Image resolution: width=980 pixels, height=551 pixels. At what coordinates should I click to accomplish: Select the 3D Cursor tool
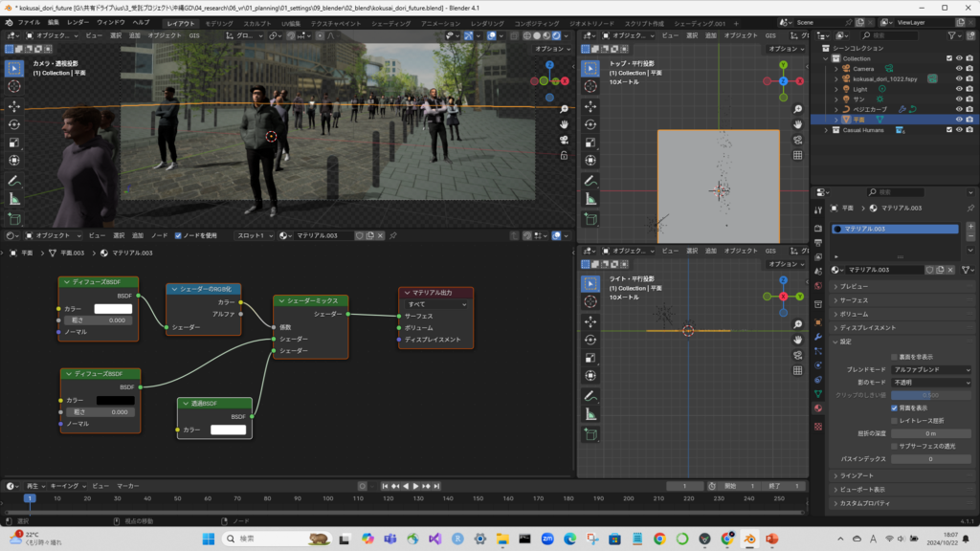pyautogui.click(x=14, y=86)
